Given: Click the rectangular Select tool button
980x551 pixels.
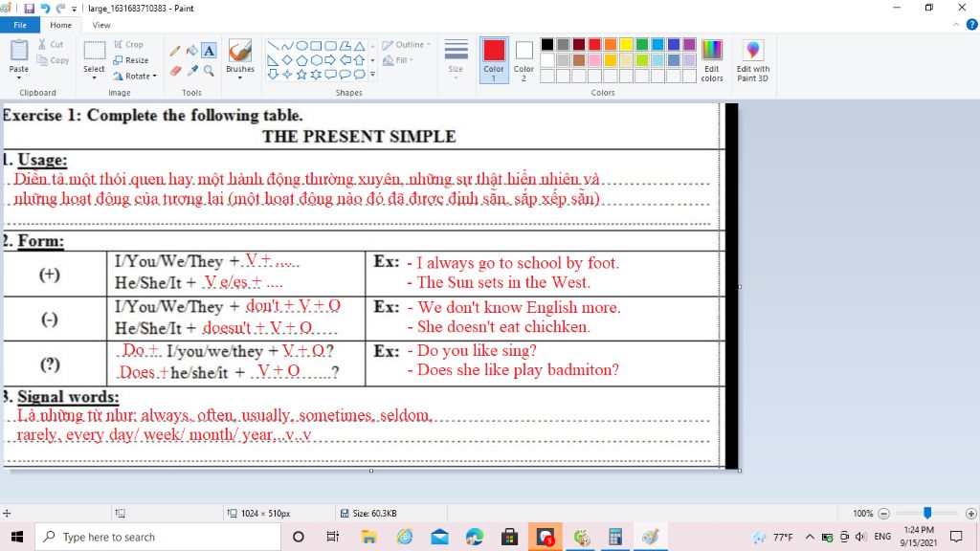Looking at the screenshot, I should coord(95,52).
